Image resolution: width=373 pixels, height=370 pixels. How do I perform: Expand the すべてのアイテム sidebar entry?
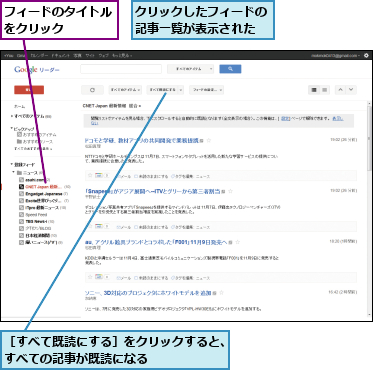[12, 116]
